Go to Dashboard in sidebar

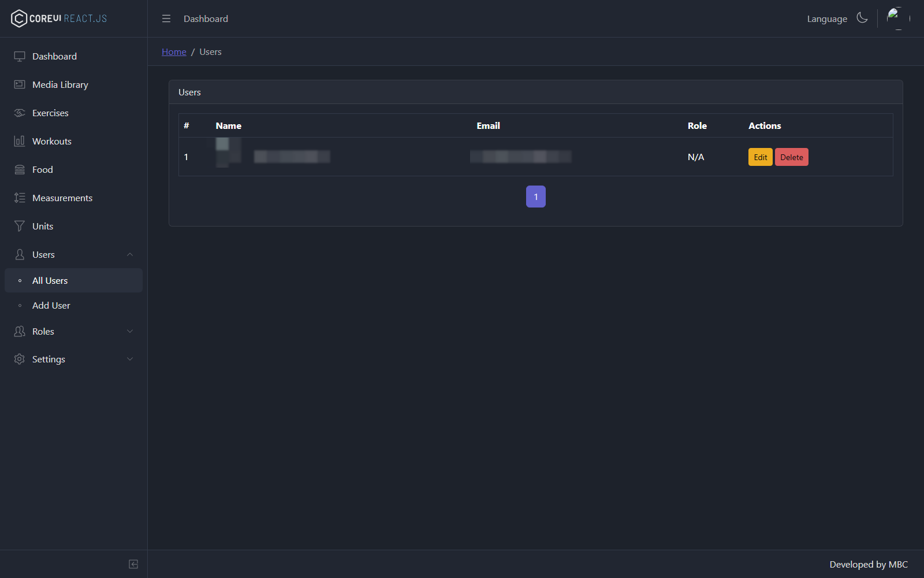73,56
